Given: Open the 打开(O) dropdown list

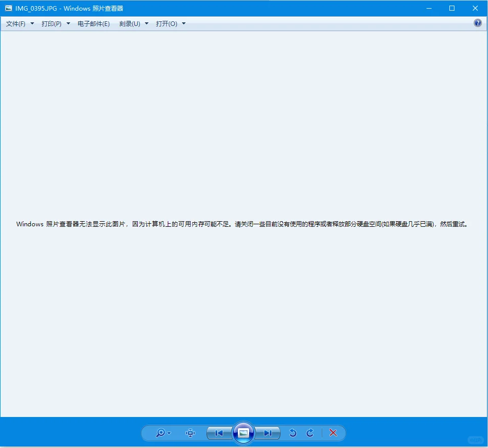Looking at the screenshot, I should point(183,23).
